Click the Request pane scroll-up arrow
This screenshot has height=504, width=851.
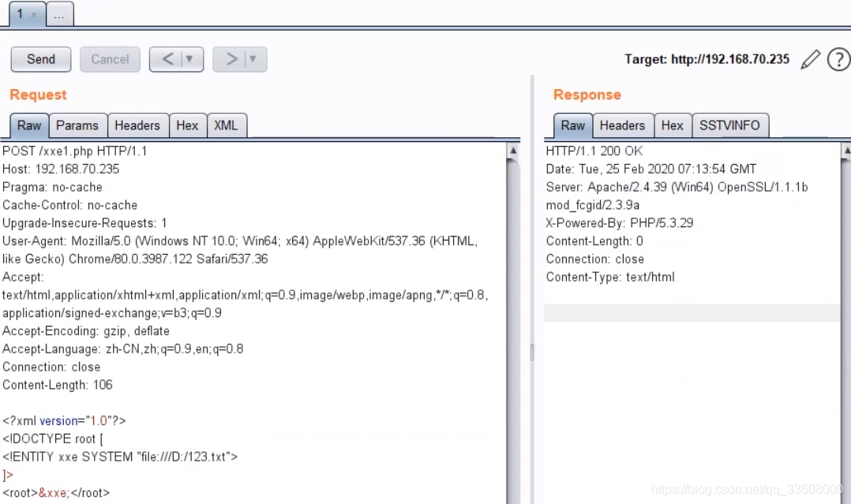(513, 151)
